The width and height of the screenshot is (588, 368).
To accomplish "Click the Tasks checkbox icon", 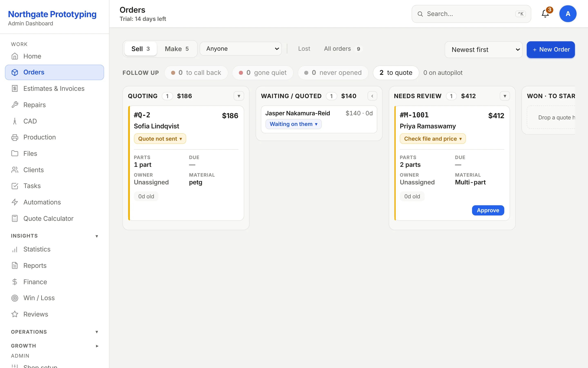I will (15, 186).
